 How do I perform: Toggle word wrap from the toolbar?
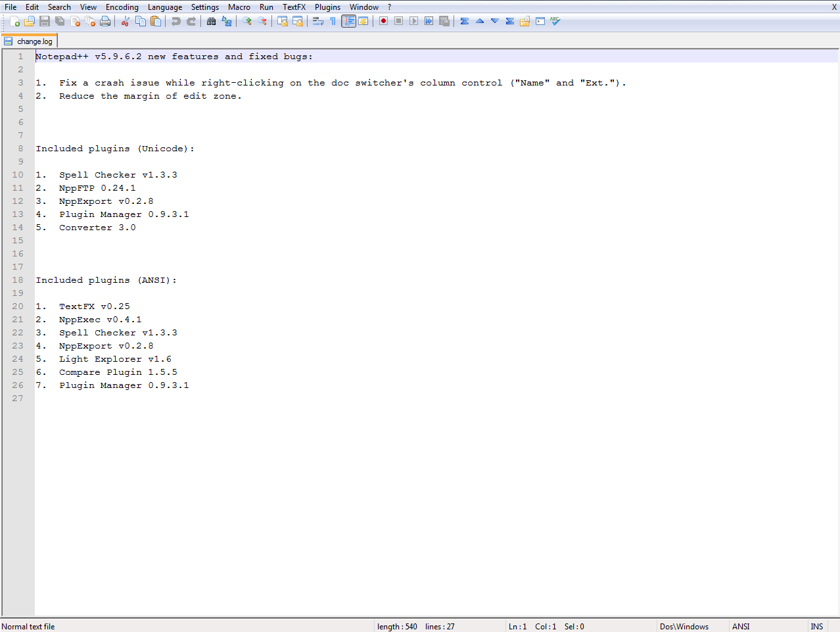click(x=316, y=21)
